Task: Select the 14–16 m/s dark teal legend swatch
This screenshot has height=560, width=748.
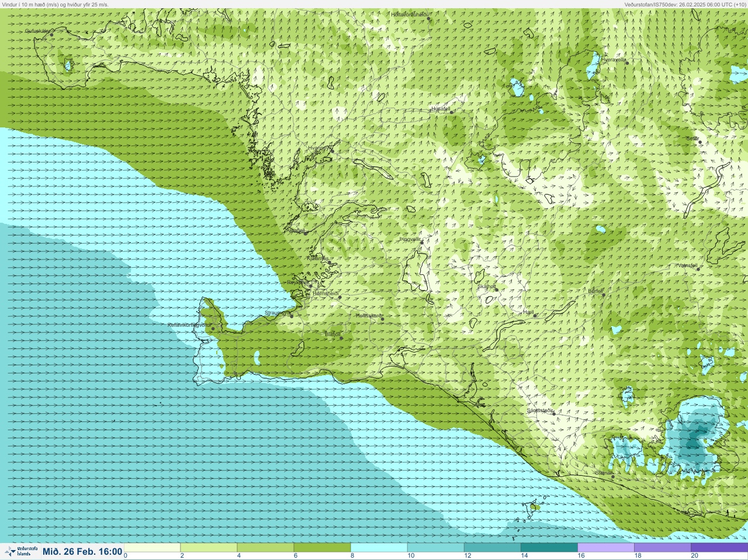Action: (x=549, y=548)
